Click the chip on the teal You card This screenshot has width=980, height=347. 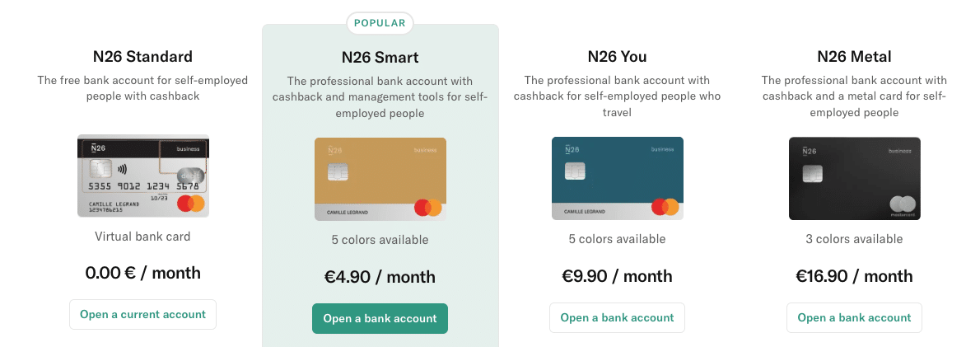tap(574, 171)
